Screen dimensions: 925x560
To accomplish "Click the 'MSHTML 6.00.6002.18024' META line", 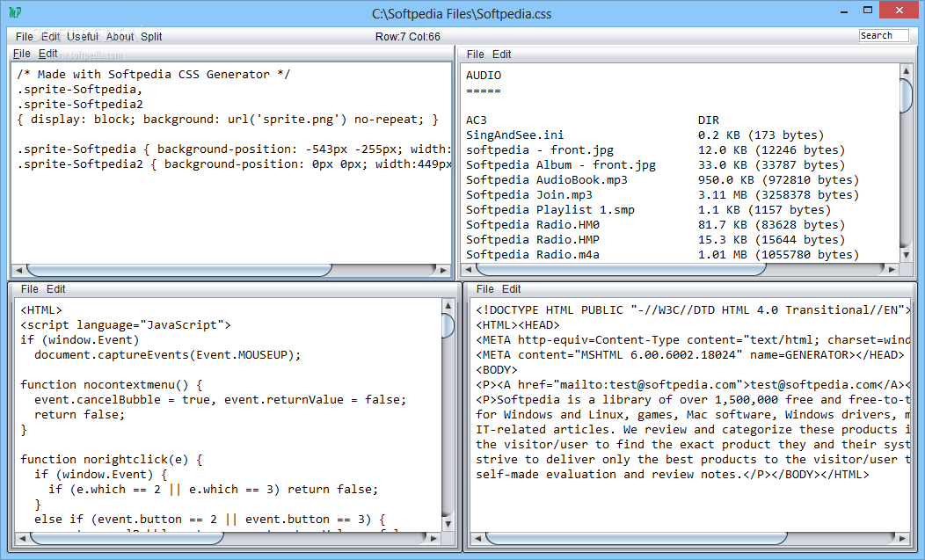I will [x=690, y=355].
